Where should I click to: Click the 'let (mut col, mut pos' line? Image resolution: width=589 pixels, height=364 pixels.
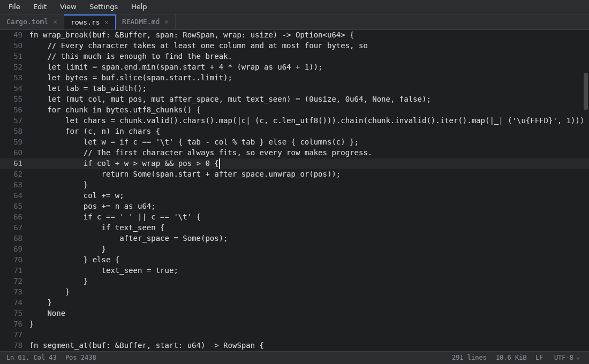[x=239, y=99]
